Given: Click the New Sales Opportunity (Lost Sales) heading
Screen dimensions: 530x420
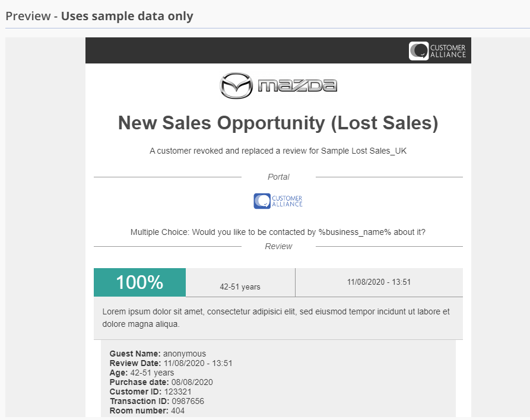Looking at the screenshot, I should [x=278, y=123].
